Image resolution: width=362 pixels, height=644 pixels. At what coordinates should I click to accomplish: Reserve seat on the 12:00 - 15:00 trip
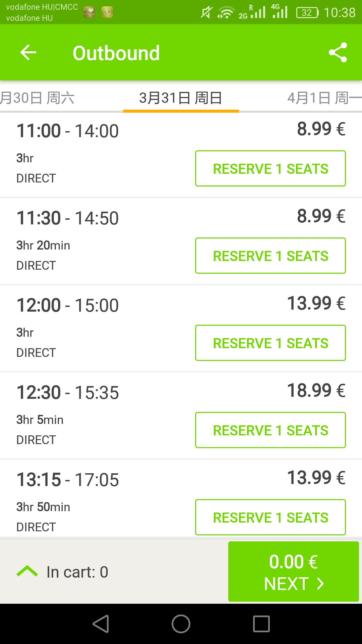coord(270,343)
